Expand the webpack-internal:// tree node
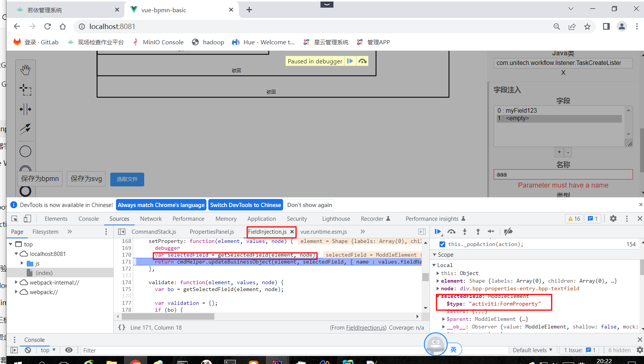 coord(16,282)
